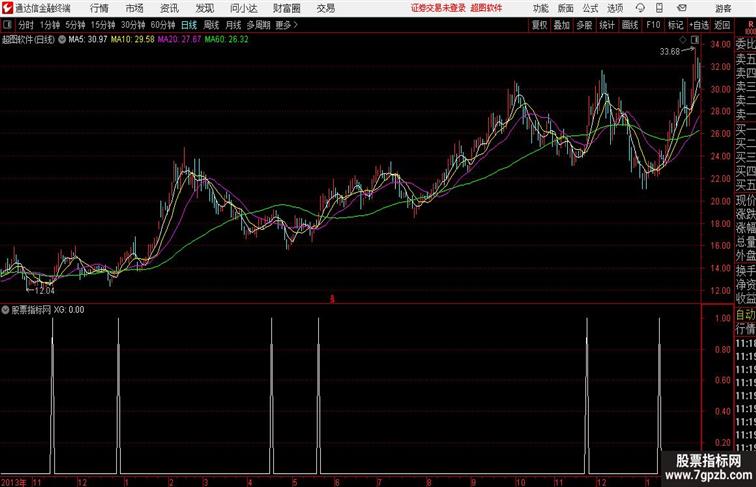
Task: Click the 游客 user account label
Action: 723,9
